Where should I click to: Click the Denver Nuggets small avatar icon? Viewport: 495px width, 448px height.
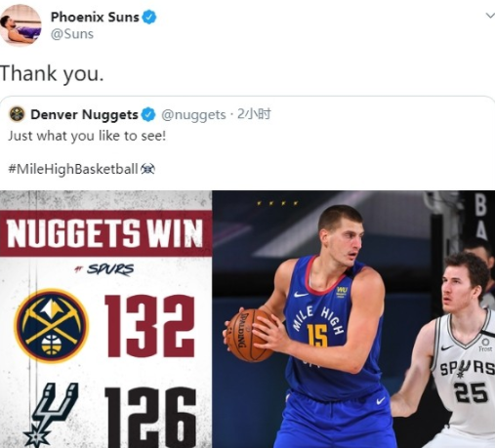17,114
